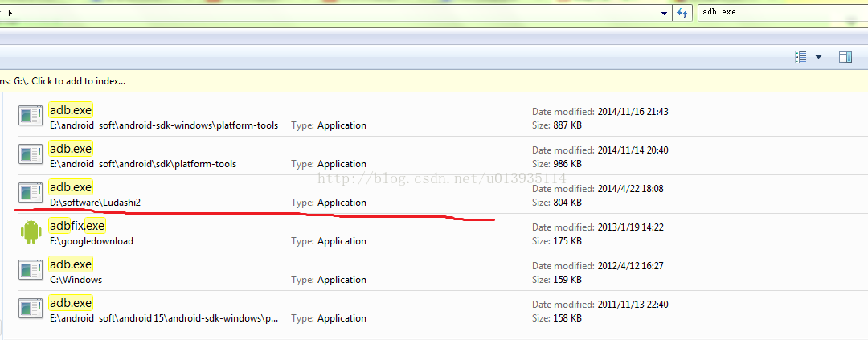The height and width of the screenshot is (340, 868).
Task: Select adb.exe file name sized 159 KB
Action: point(71,264)
